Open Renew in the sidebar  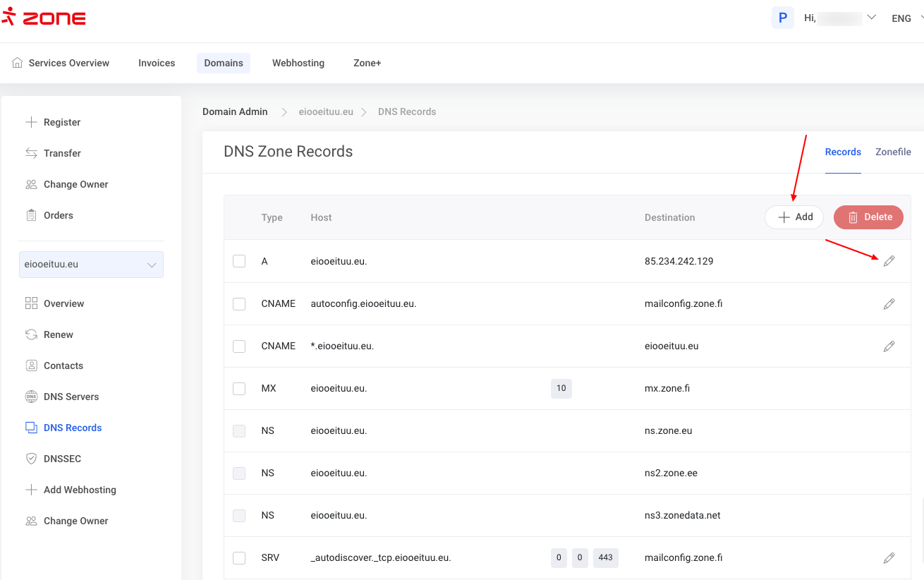[x=58, y=334]
